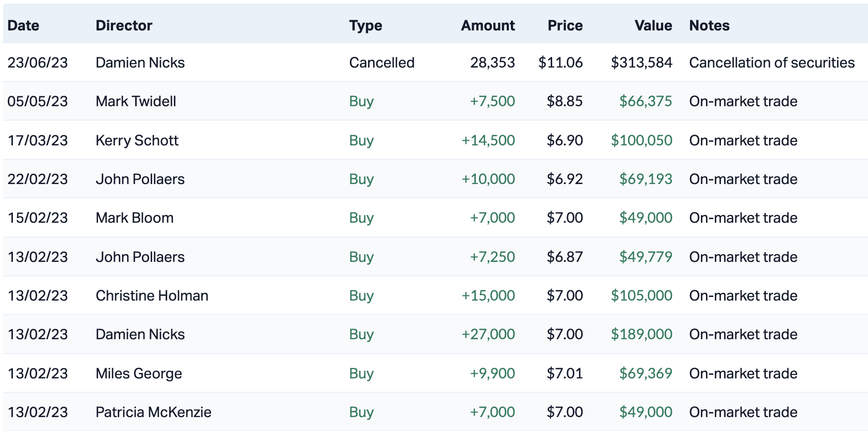Viewport: 868px width, 431px height.
Task: Click the Cancelled type on 23/06/23
Action: tap(381, 62)
